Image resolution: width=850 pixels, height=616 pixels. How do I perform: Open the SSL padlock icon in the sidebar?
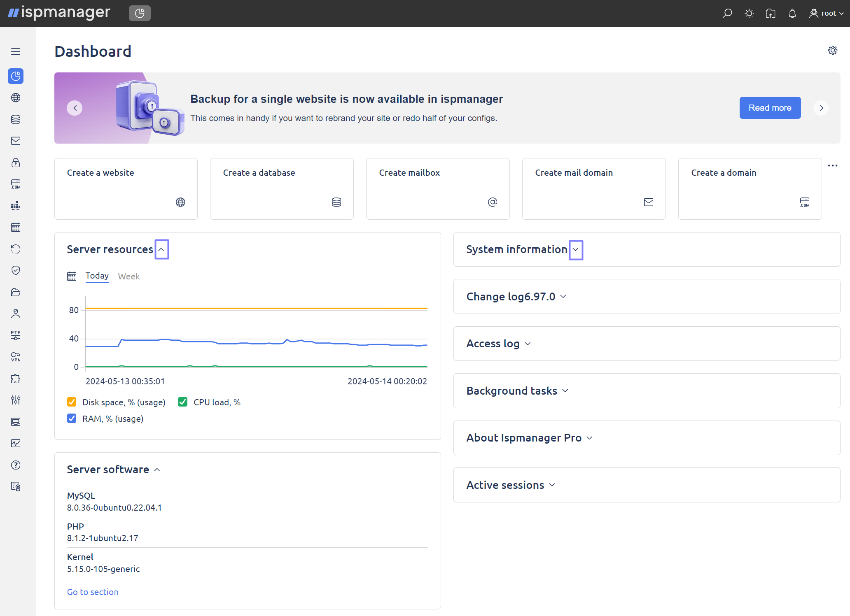(16, 163)
